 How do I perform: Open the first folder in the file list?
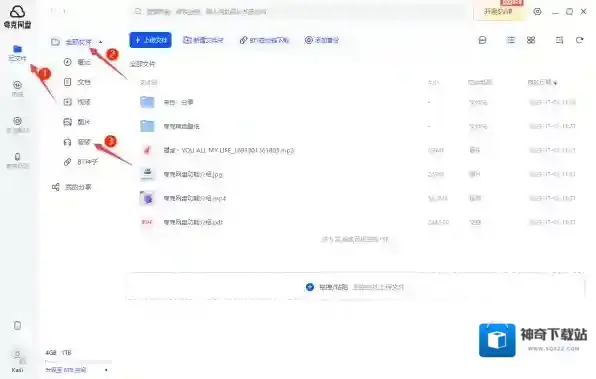tap(357, 102)
